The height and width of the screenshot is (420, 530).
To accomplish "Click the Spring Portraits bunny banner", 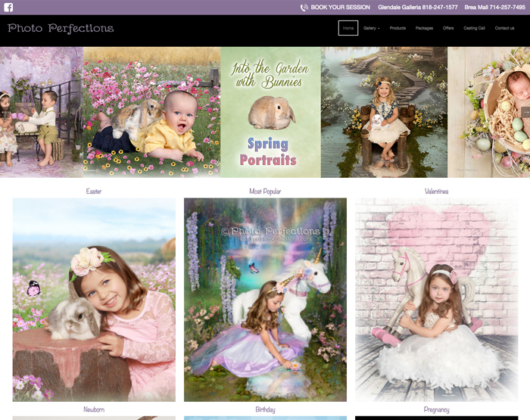I will click(x=270, y=112).
